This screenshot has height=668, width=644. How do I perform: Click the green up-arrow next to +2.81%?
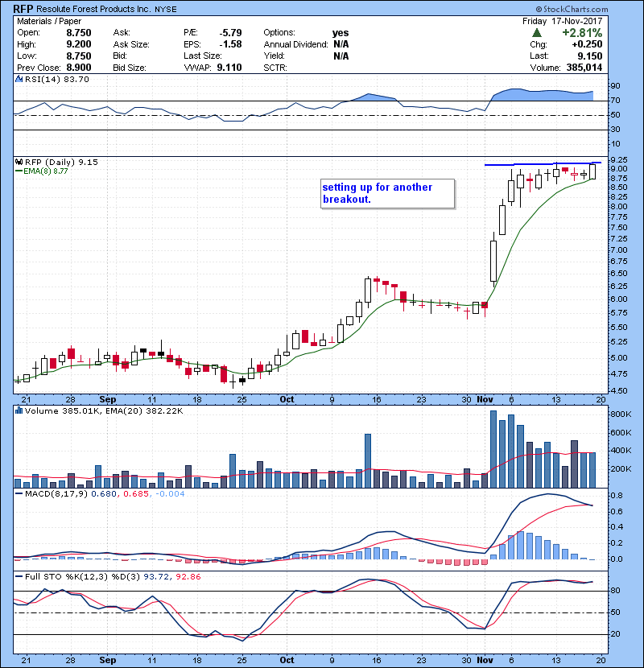[x=537, y=33]
